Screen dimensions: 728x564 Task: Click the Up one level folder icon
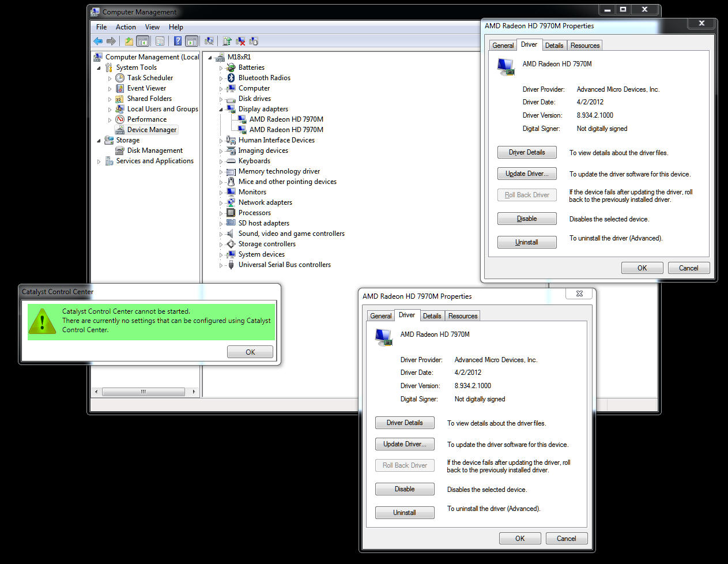[x=129, y=41]
